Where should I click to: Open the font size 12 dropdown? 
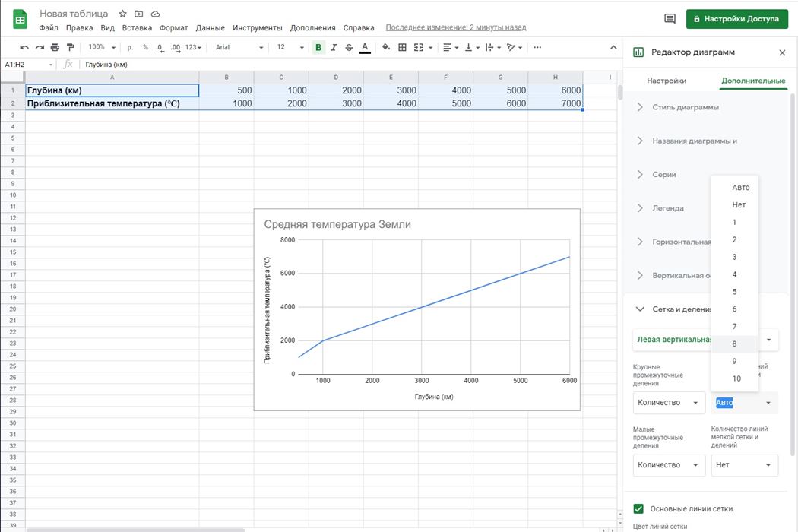click(x=290, y=47)
